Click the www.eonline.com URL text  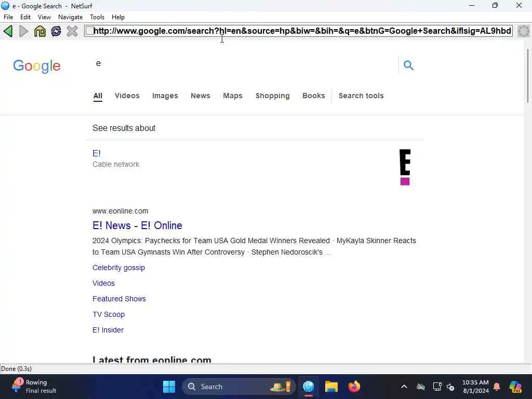coord(120,211)
